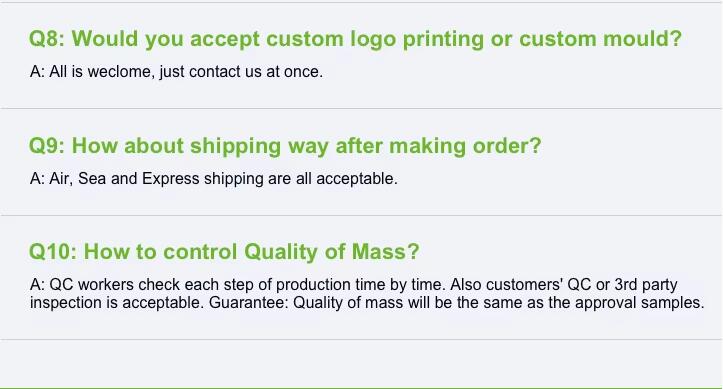
Task: Click the divider line between Q8 and Q9
Action: 362,108
